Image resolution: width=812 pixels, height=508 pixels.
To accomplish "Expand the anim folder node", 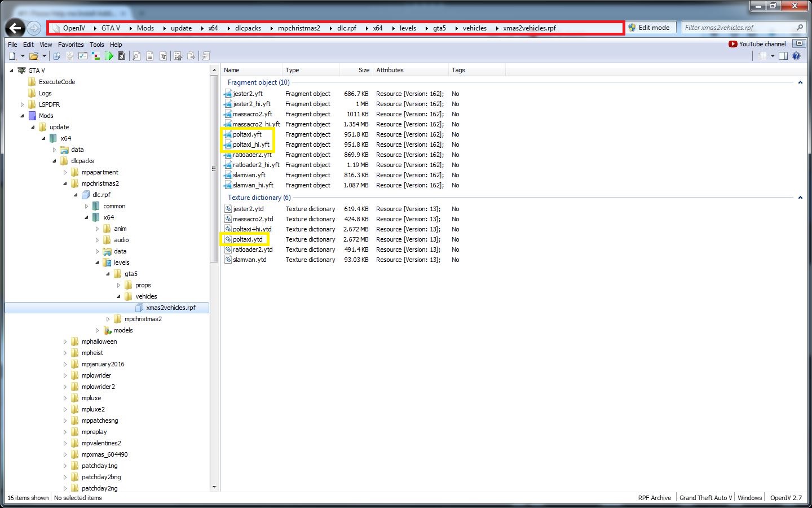I will point(97,229).
